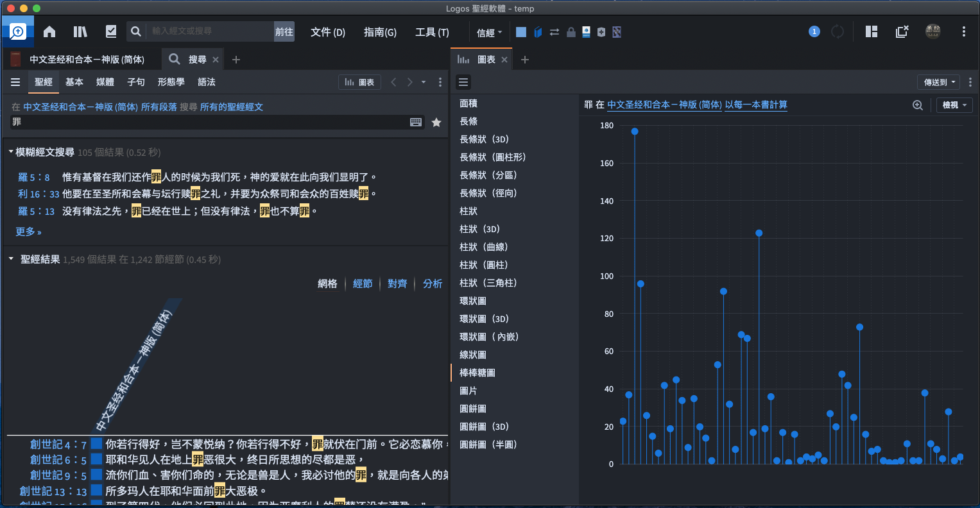
Task: Open the 利 16：33 verse link
Action: [x=39, y=194]
